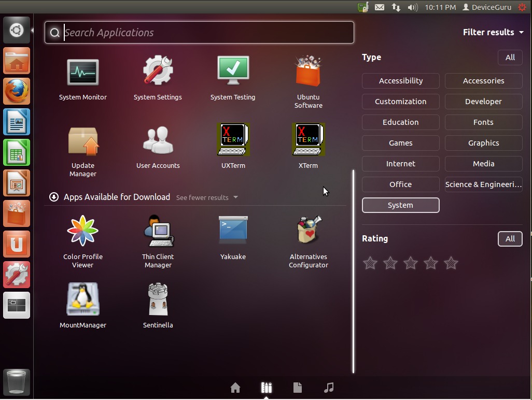
Task: Toggle Science & Engineering filter
Action: (x=483, y=184)
